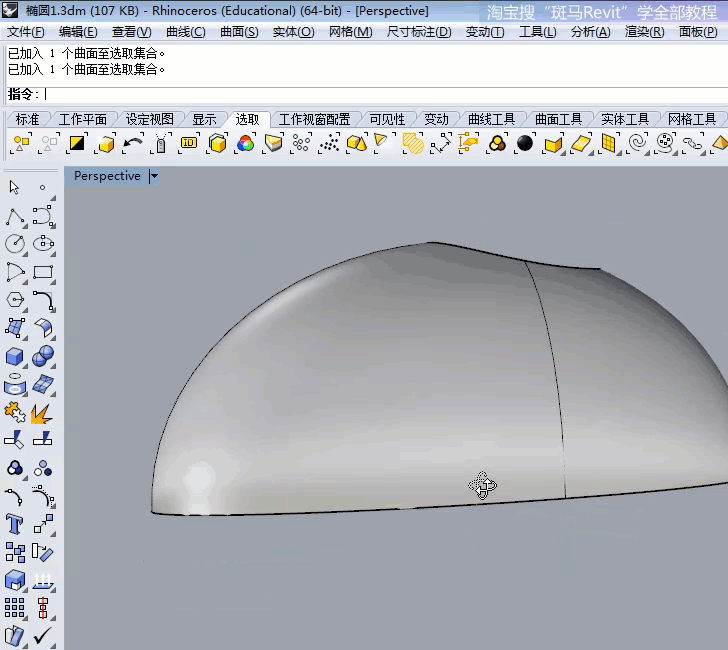The image size is (728, 650).
Task: Click the Explode icon
Action: click(42, 413)
